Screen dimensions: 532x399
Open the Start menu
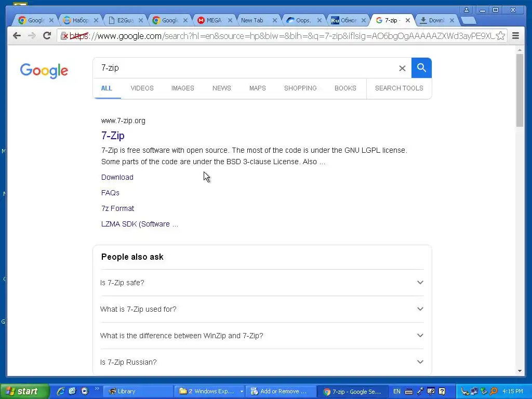24,391
